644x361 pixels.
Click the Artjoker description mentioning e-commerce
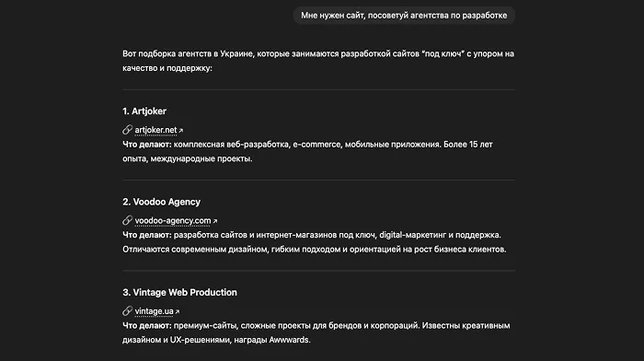[307, 151]
